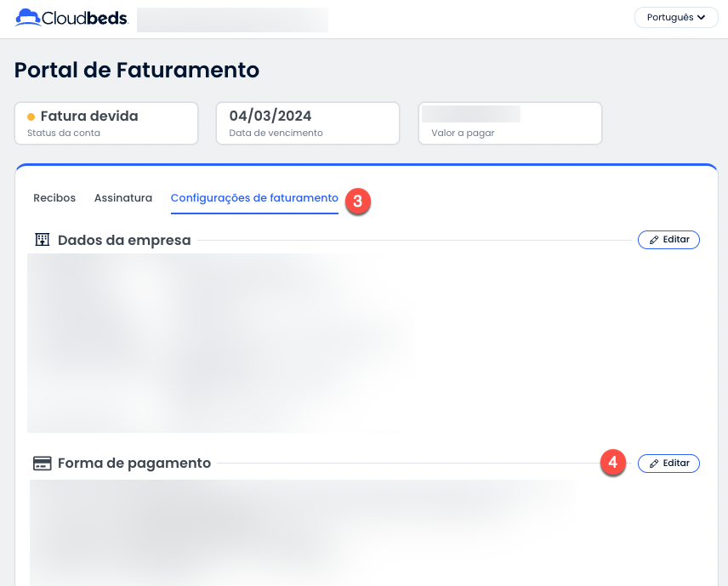Edit the Dados da empresa section
This screenshot has height=586, width=728.
(668, 240)
